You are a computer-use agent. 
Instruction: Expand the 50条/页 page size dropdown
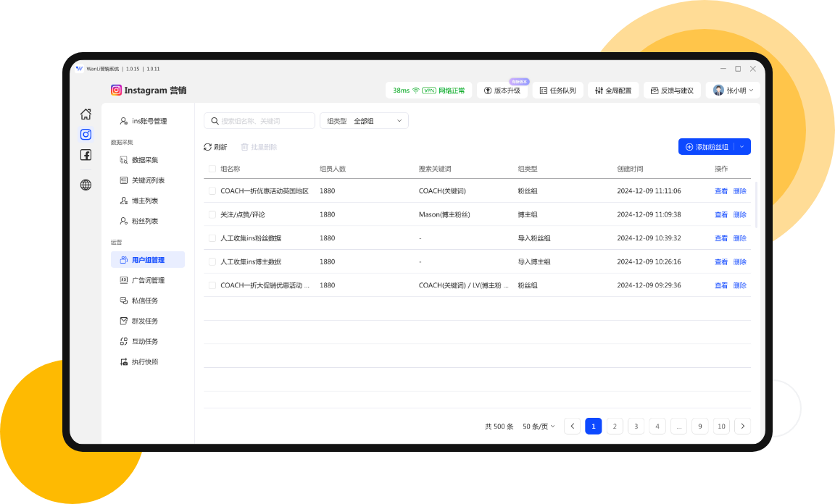click(x=539, y=427)
